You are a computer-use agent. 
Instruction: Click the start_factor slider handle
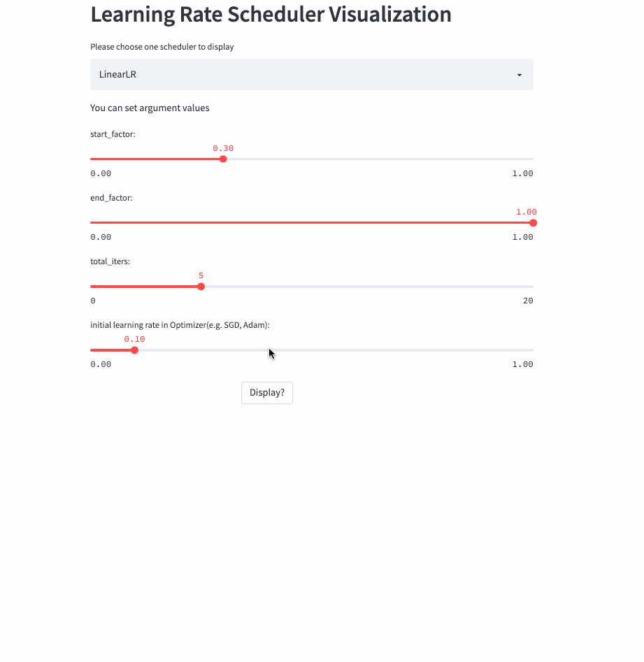click(223, 159)
